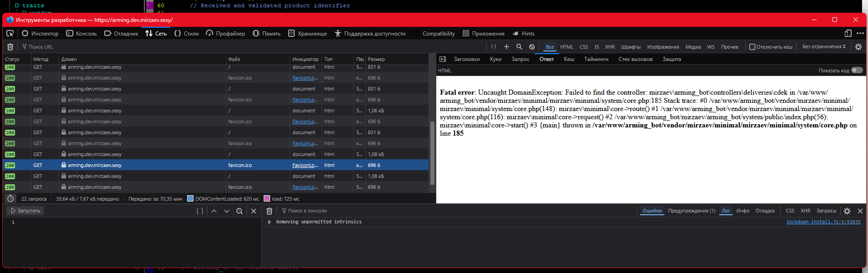This screenshot has width=868, height=273.
Task: Enable the Отключить кеш checkbox
Action: [752, 47]
